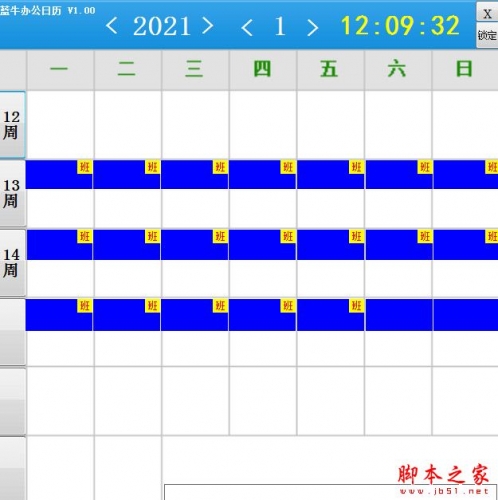Image resolution: width=498 pixels, height=500 pixels.
Task: Click the 班 badge on week 13 Tuesday
Action: coord(152,167)
